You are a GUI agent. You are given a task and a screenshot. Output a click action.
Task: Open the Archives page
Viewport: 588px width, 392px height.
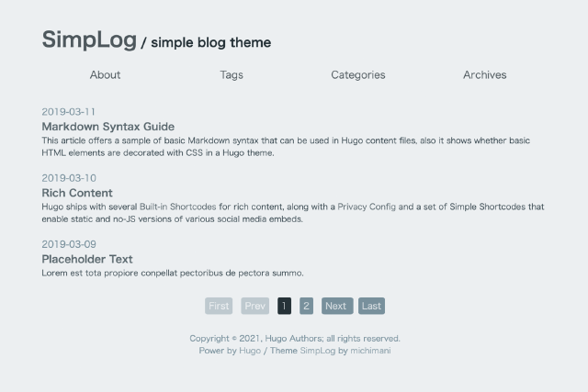484,75
